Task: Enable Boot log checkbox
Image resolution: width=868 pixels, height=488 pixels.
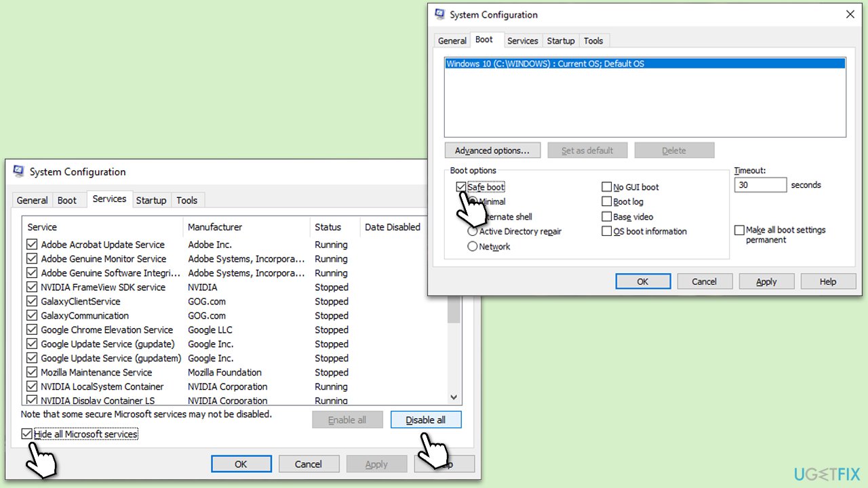Action: [607, 202]
